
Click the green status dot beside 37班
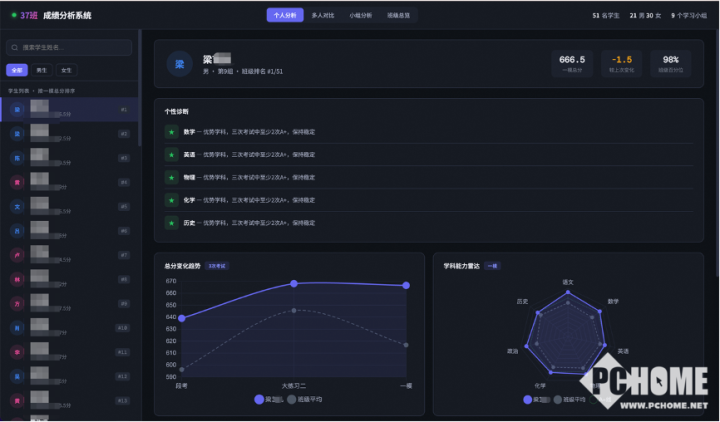[12, 16]
